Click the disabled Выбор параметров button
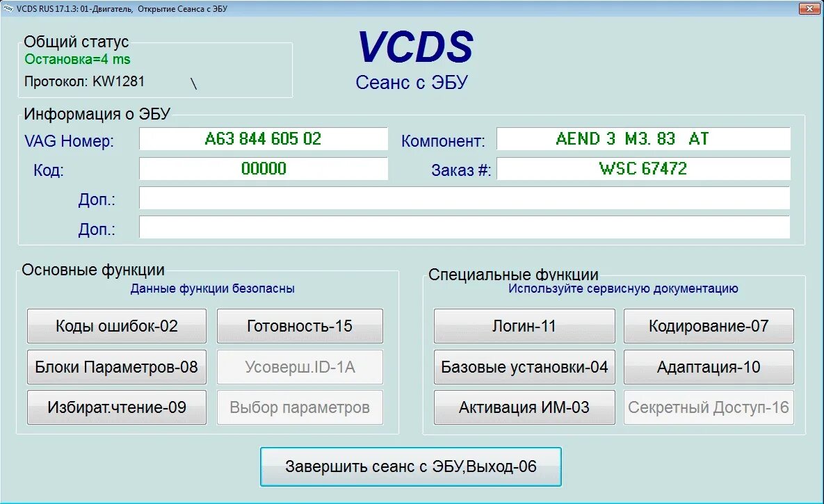 click(x=300, y=407)
